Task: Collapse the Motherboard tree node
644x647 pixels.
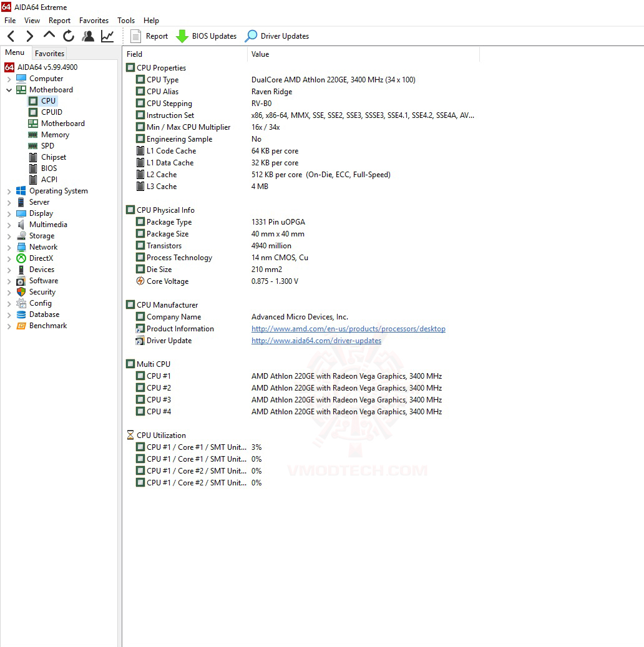Action: pos(9,90)
